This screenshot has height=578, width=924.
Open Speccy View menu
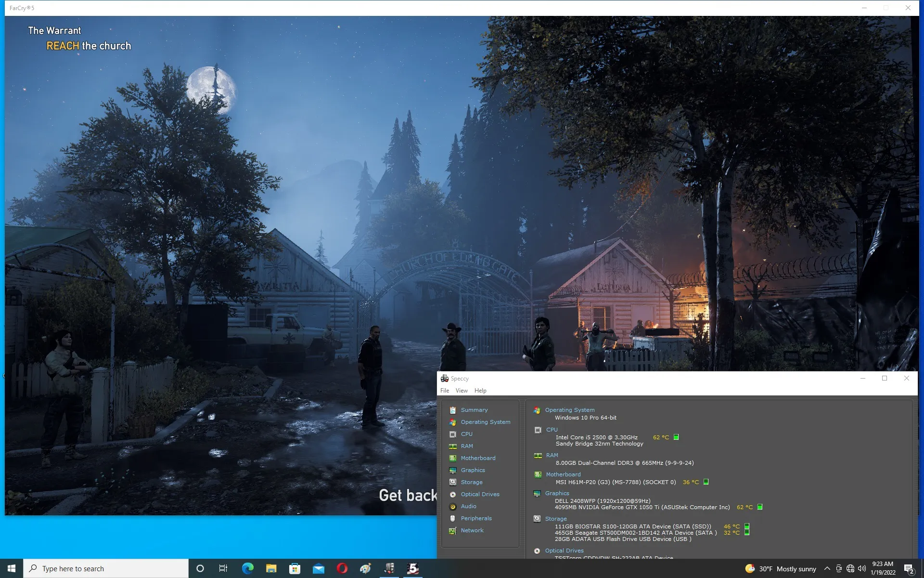(x=462, y=391)
